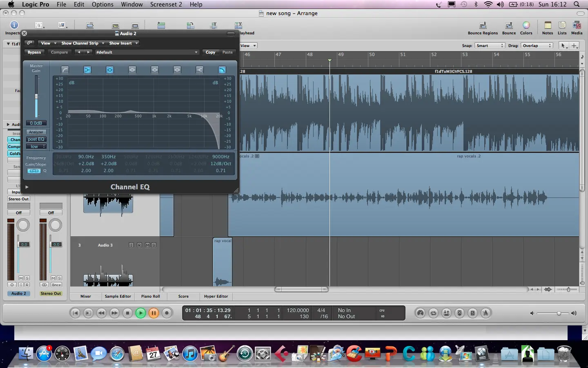Open iTunes from the Dock
Image resolution: width=588 pixels, height=368 pixels.
point(190,353)
